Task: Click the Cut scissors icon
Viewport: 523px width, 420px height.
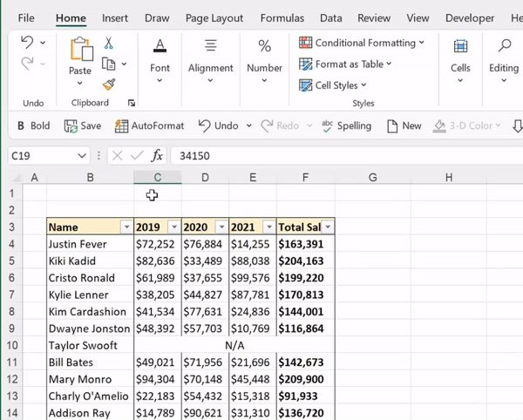Action: click(x=109, y=44)
